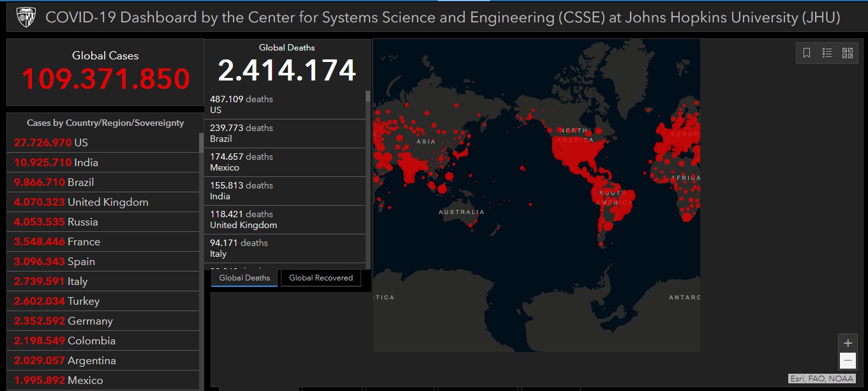The image size is (868, 391).
Task: Click the Italy deaths entry
Action: pos(287,249)
